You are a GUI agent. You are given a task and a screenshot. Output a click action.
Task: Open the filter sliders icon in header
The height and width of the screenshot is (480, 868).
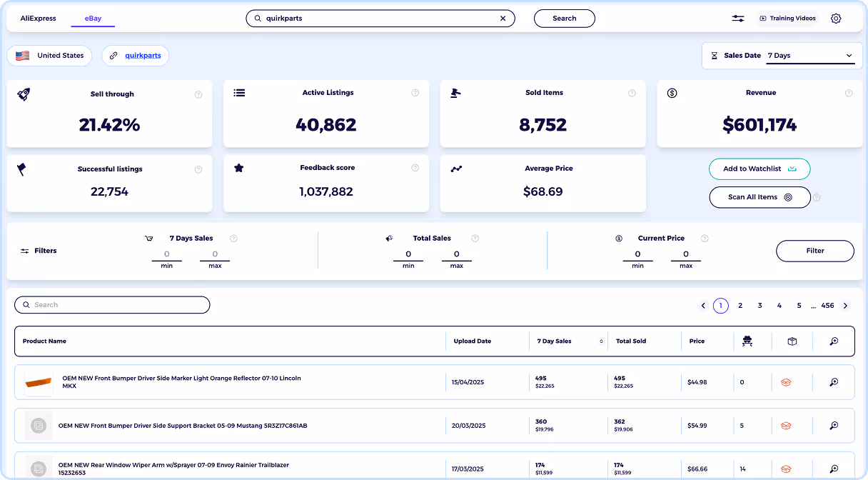[738, 19]
